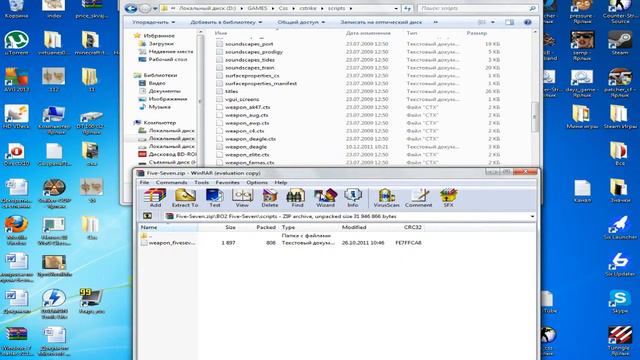
Task: Run the Test tool in WinRAR
Action: click(214, 198)
